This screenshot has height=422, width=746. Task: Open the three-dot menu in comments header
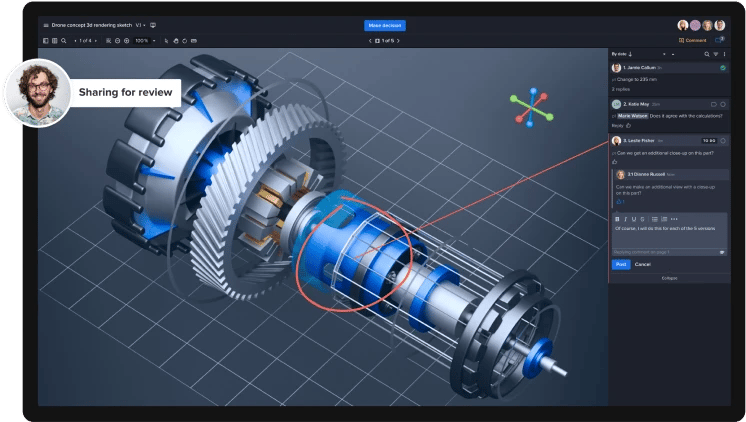724,53
